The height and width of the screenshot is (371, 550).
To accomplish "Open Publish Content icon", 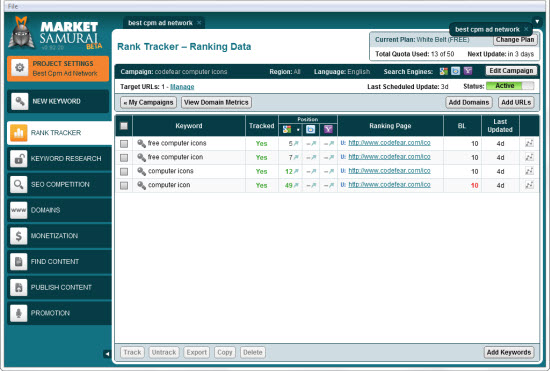I will click(x=19, y=288).
